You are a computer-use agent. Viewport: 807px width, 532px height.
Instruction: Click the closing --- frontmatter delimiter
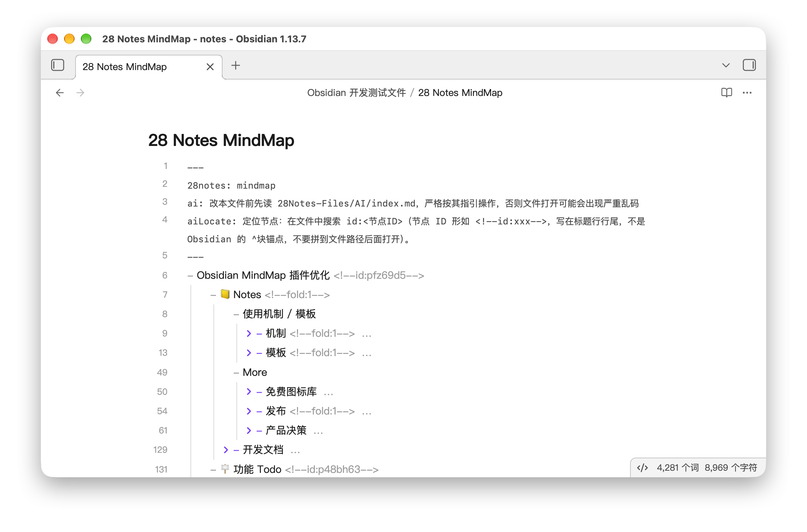coord(195,257)
